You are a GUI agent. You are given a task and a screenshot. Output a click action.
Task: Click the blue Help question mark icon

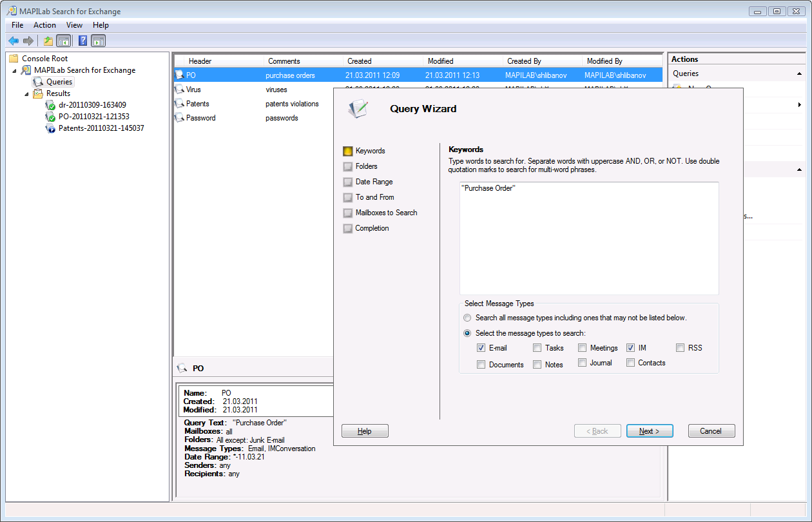pyautogui.click(x=82, y=41)
